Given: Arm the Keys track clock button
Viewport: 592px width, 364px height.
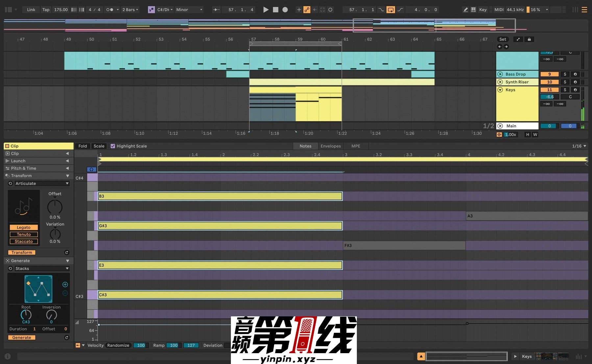Looking at the screenshot, I should pos(575,90).
